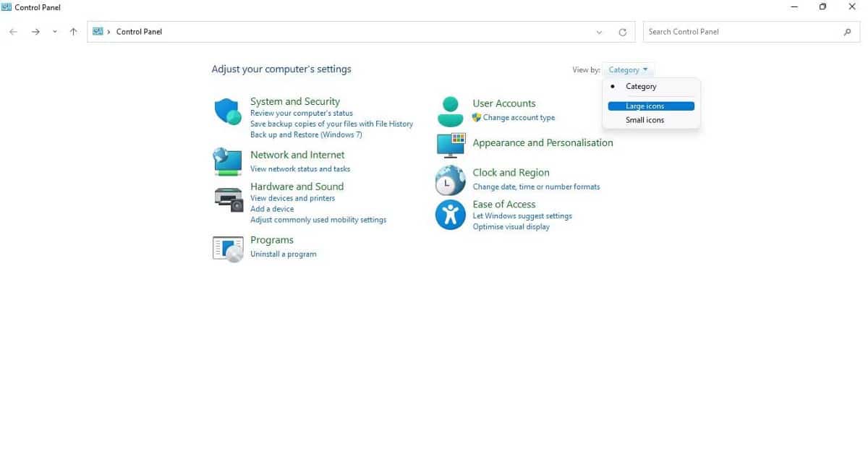Image resolution: width=868 pixels, height=449 pixels.
Task: Open Back up and Restore (Windows 7)
Action: 306,134
